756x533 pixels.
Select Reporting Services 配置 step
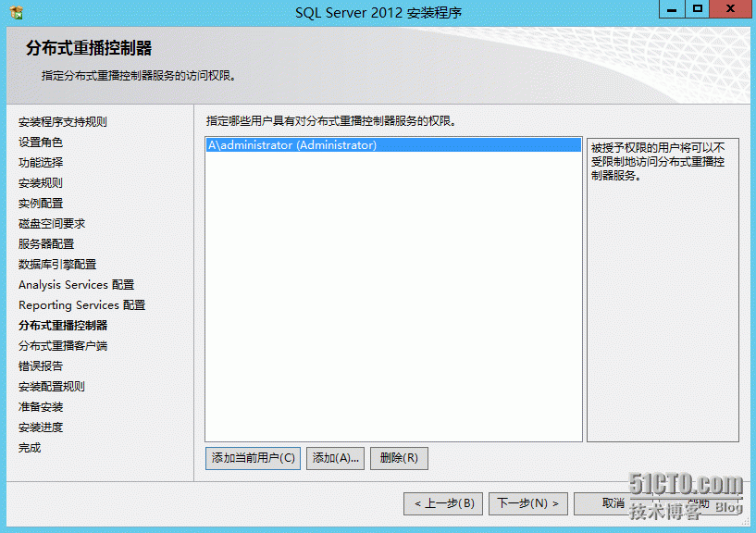(x=82, y=304)
